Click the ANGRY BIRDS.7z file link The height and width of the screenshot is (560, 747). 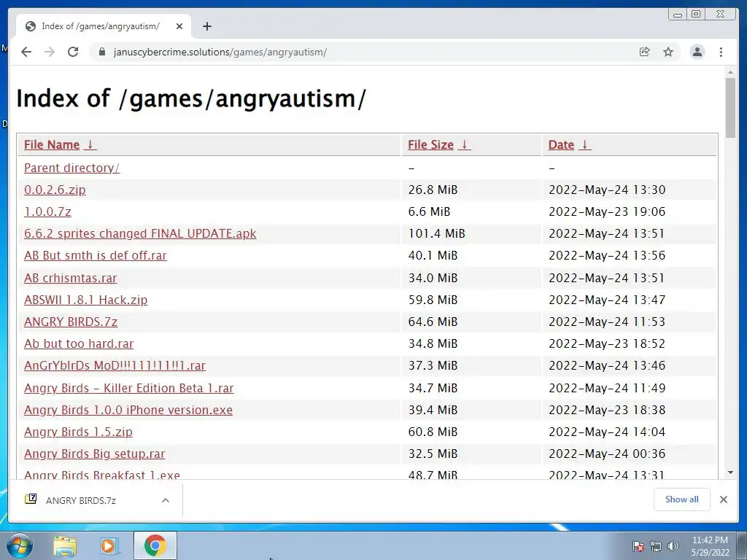(x=71, y=322)
